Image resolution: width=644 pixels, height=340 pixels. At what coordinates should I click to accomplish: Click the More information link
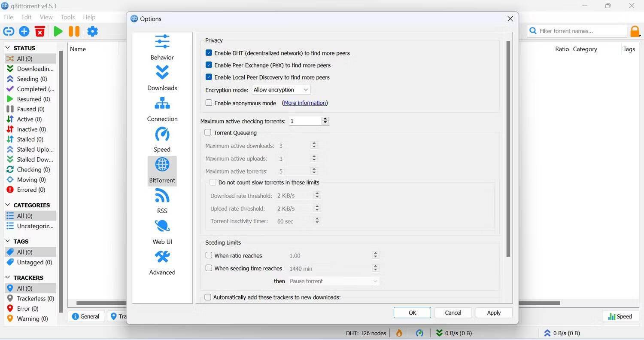click(305, 103)
